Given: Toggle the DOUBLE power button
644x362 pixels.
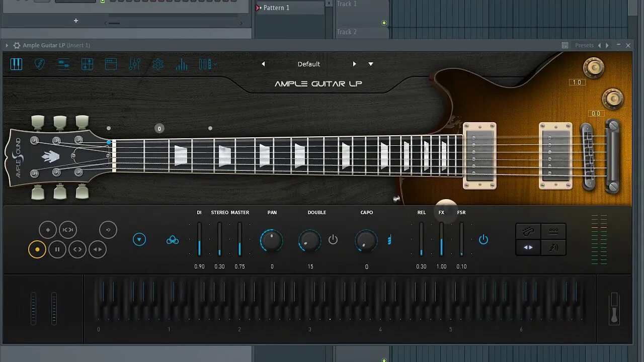Looking at the screenshot, I should click(x=333, y=240).
